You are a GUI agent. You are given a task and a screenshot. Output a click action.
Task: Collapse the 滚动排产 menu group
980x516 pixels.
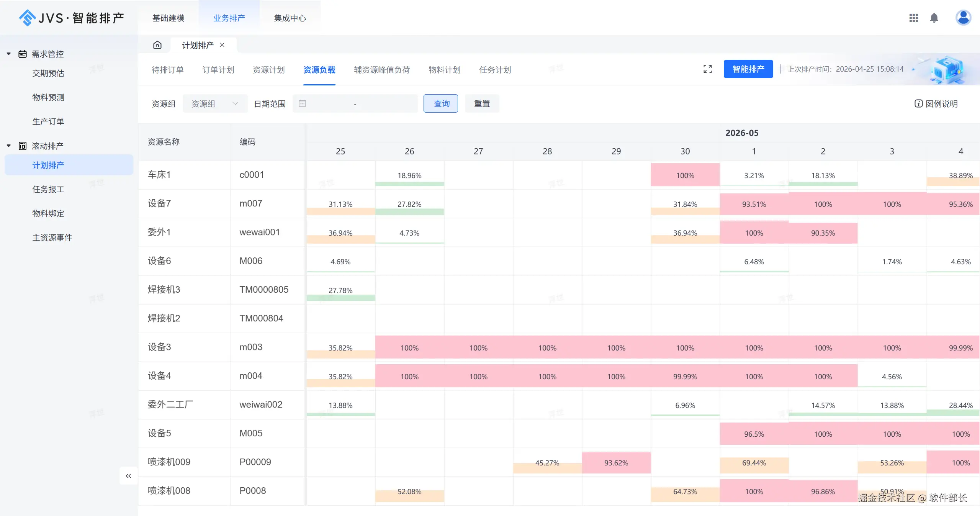9,146
